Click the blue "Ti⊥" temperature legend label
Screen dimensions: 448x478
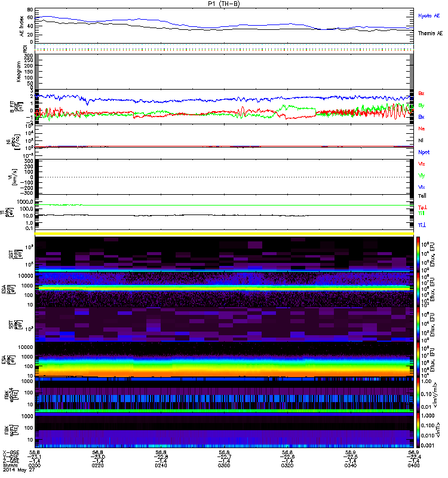click(422, 225)
